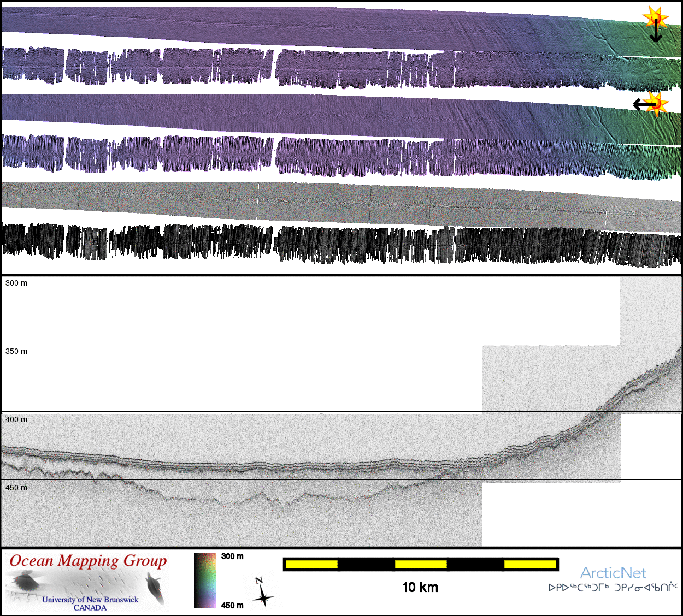Click the depth color scale bar

coord(205,581)
